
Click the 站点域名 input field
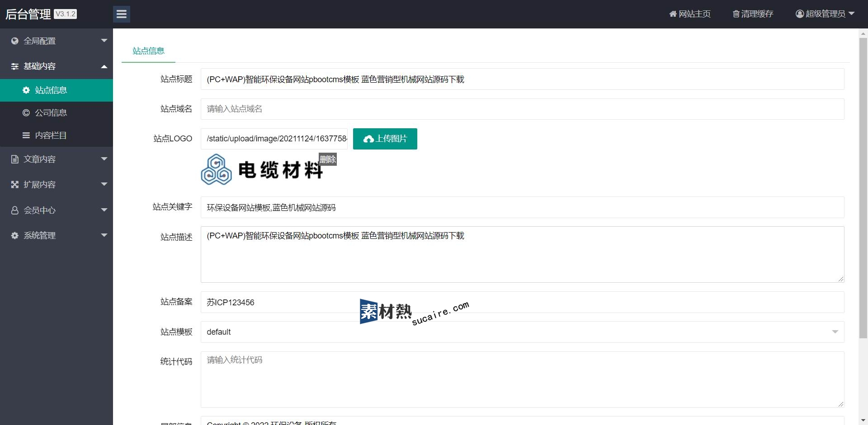click(x=522, y=109)
